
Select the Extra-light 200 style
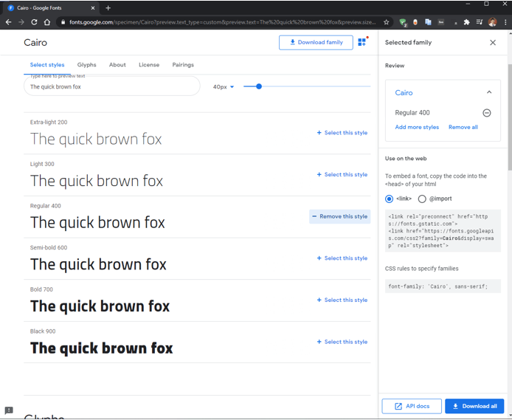(342, 133)
